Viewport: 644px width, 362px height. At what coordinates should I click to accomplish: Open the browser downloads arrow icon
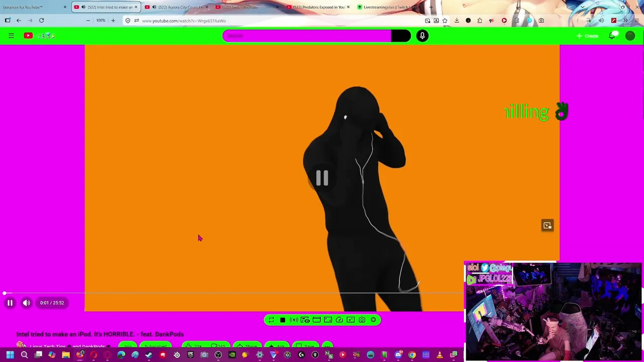point(457,21)
